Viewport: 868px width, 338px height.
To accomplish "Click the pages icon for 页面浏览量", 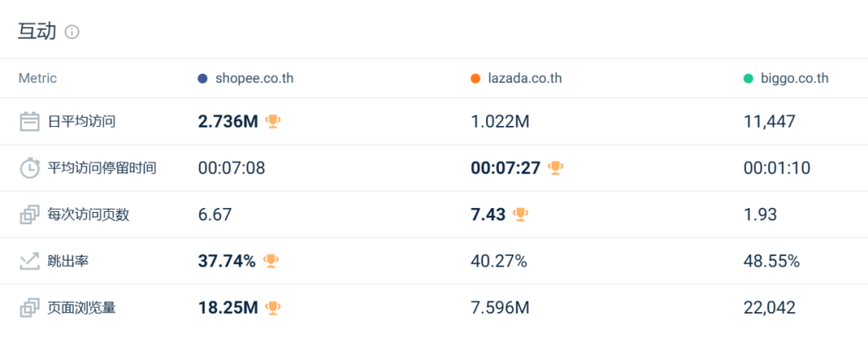I will (x=30, y=307).
